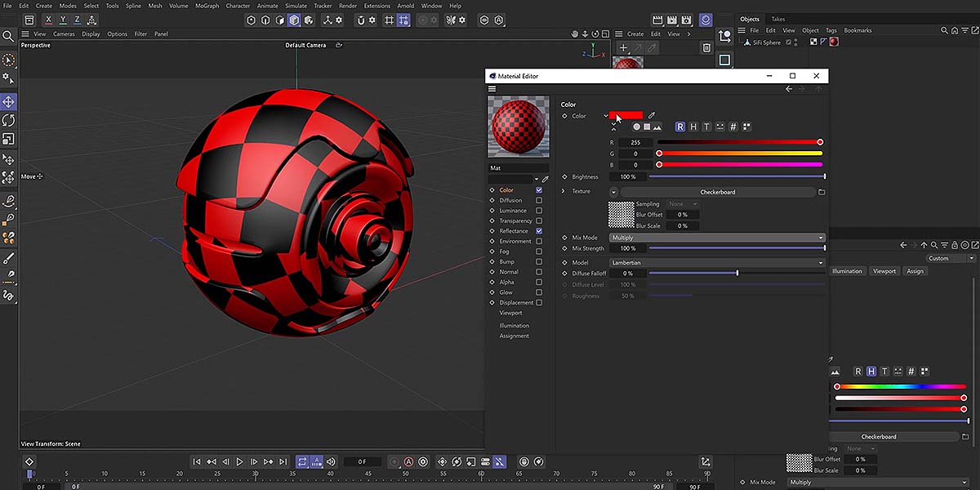Expand the Texture section arrow
The height and width of the screenshot is (490, 980).
[563, 192]
